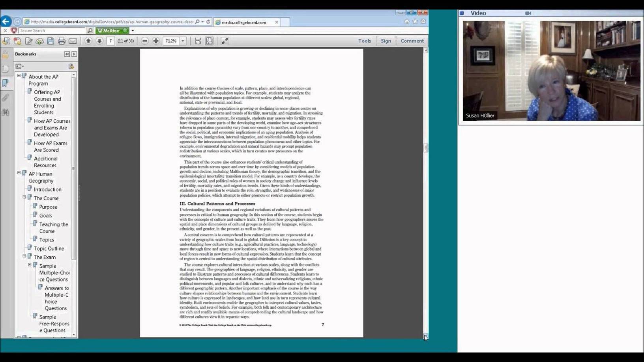Viewport: 644px width, 362px height.
Task: Go to next page with down arrow
Action: coord(99,41)
